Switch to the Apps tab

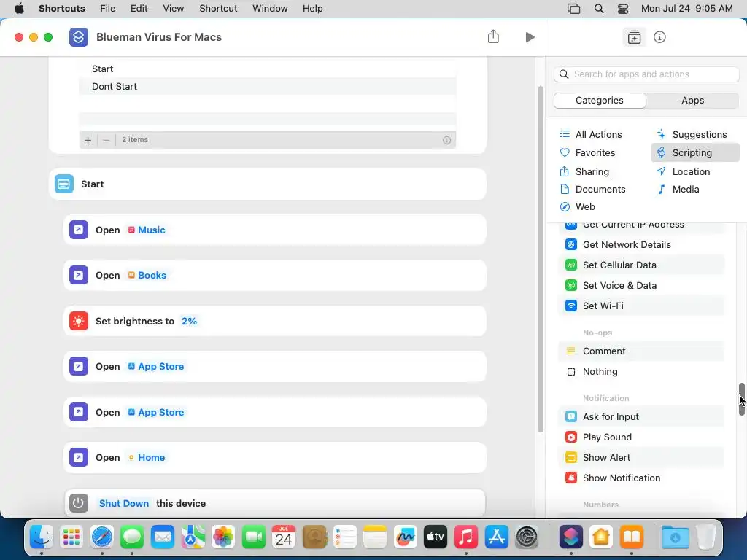click(692, 101)
